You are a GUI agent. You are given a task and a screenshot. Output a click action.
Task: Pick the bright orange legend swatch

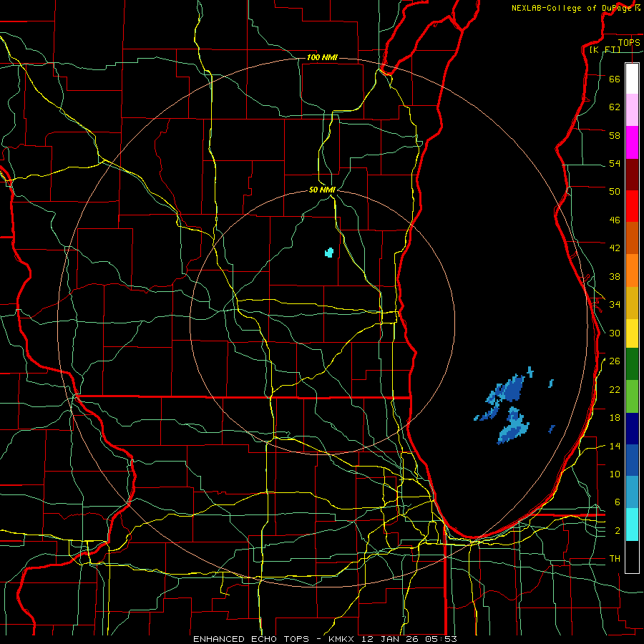point(632,270)
